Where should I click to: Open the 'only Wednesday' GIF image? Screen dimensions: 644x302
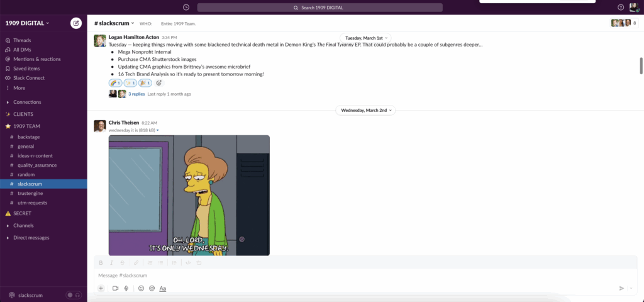pos(189,195)
